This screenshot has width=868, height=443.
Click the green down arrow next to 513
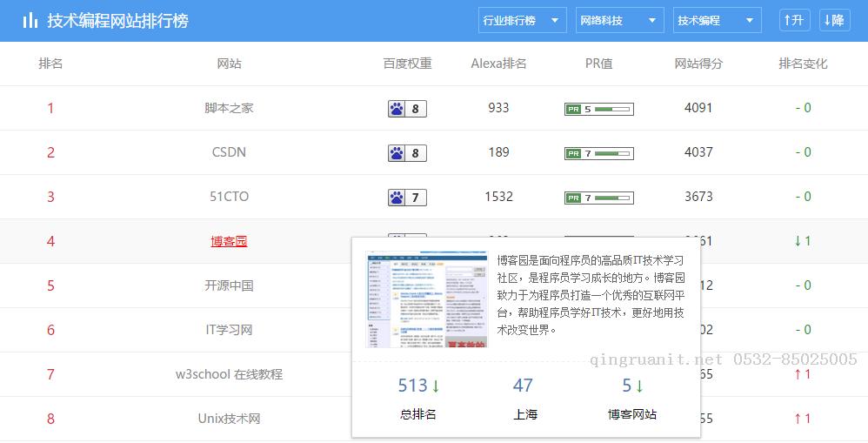tap(436, 386)
